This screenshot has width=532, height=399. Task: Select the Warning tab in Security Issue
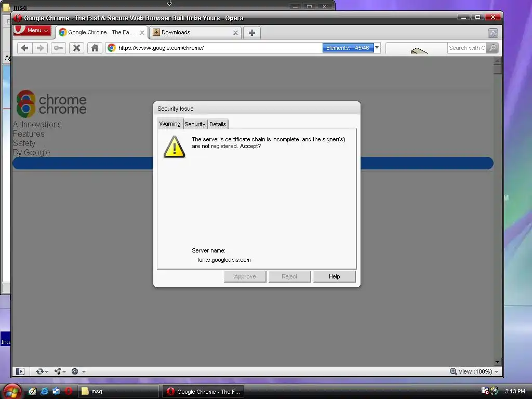[170, 124]
